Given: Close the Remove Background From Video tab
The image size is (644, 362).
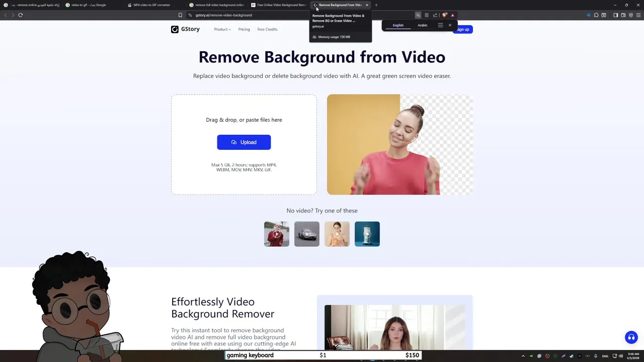Looking at the screenshot, I should click(367, 5).
